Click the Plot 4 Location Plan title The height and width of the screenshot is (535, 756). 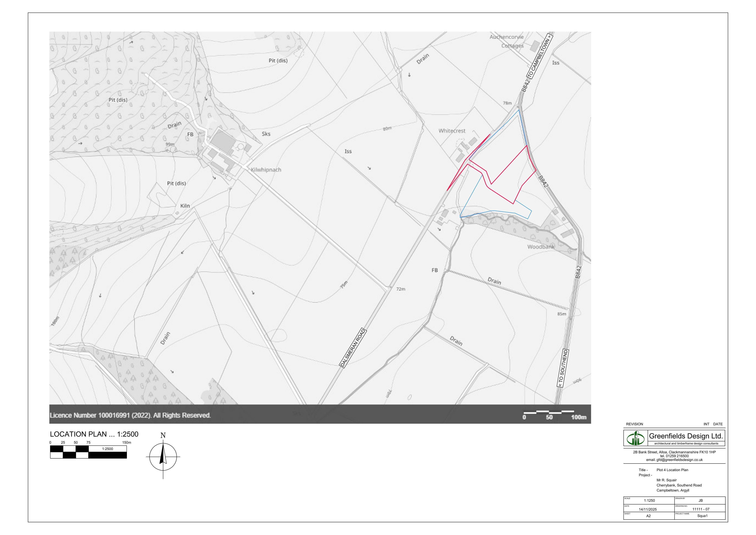672,470
